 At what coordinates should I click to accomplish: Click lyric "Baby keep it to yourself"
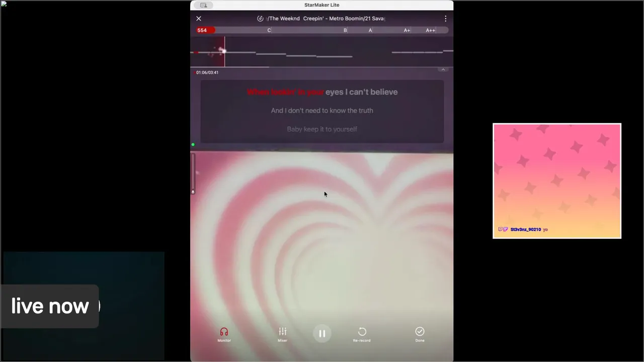[x=322, y=129]
